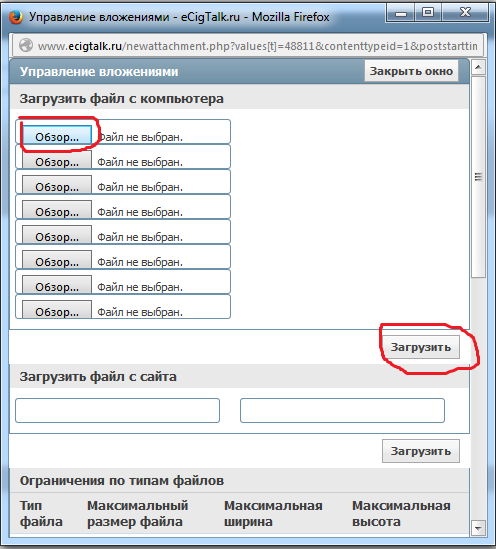Viewport: 496px width, 549px height.
Task: Click the Firefox logo in the title bar
Action: click(15, 16)
